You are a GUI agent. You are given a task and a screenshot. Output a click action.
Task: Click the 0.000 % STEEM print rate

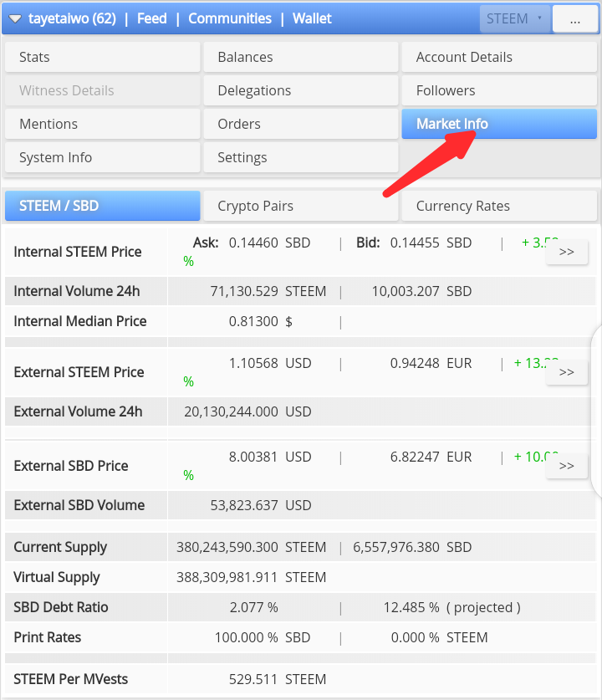pos(439,637)
